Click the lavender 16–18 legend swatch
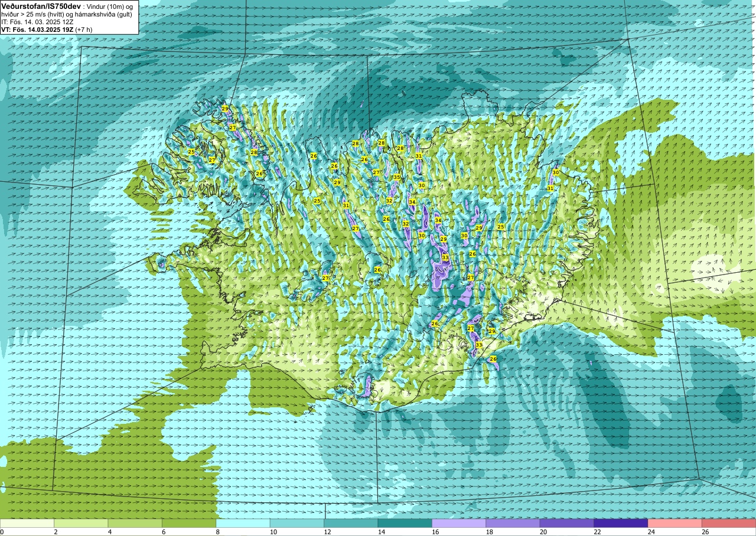 (459, 524)
